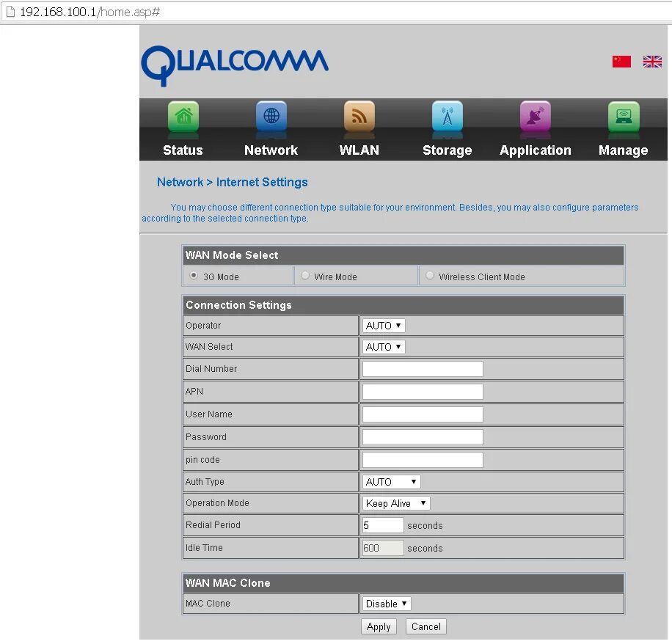Select Wireless Client Mode radio button
672x644 pixels.
click(429, 276)
